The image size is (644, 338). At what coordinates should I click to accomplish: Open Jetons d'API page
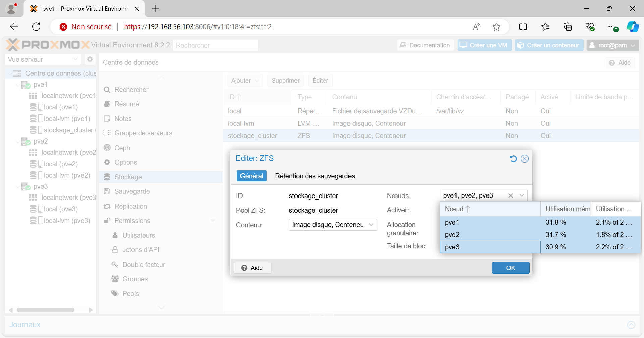(x=161, y=250)
